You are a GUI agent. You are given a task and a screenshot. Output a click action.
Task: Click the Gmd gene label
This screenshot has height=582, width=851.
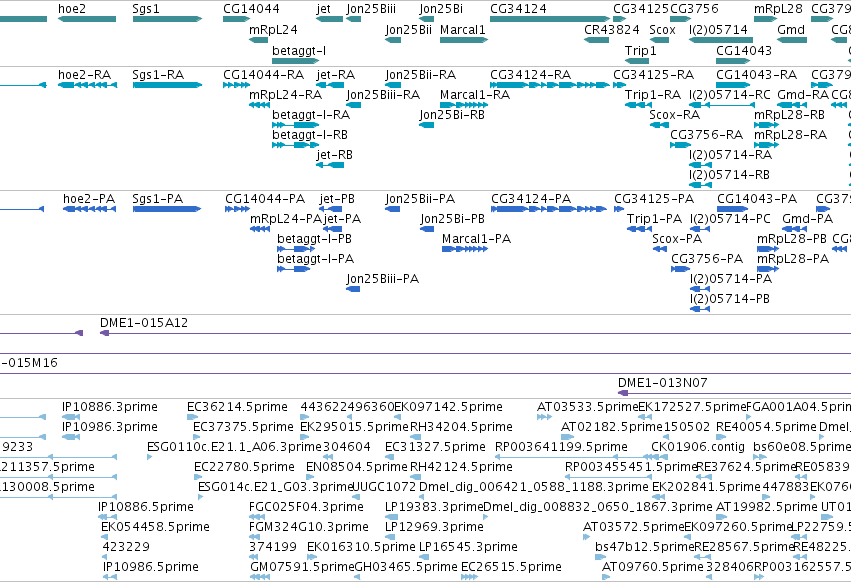pos(791,29)
